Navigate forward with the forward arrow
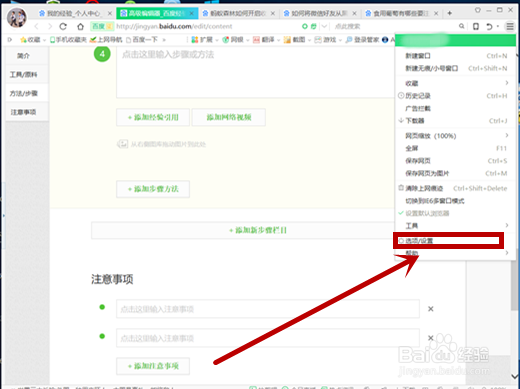Screen dimensions: 520x389 pos(50,26)
